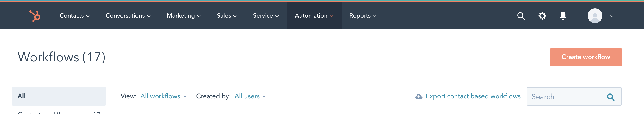Expand the account menu chevron
Image resolution: width=644 pixels, height=114 pixels.
(611, 16)
